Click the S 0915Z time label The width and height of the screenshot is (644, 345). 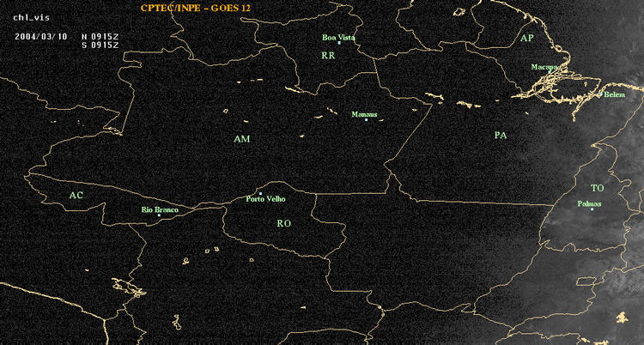pyautogui.click(x=100, y=45)
